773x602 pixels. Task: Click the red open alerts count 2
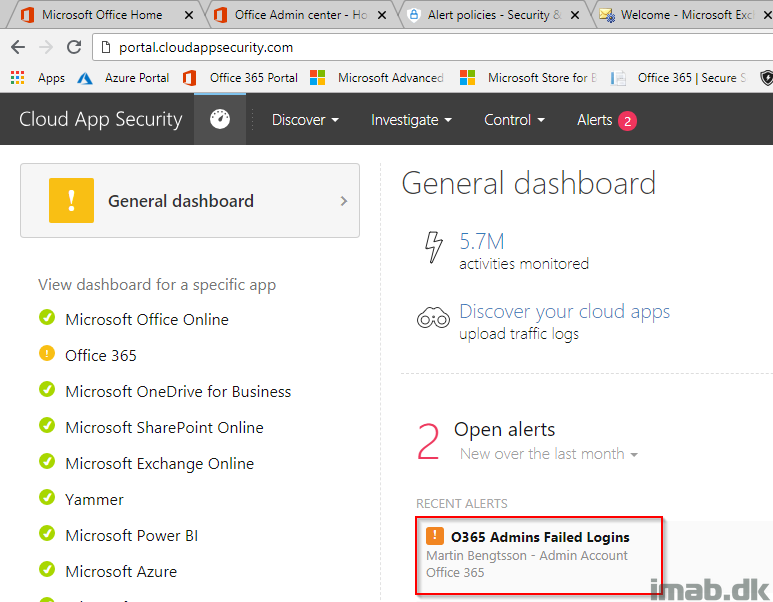point(428,442)
